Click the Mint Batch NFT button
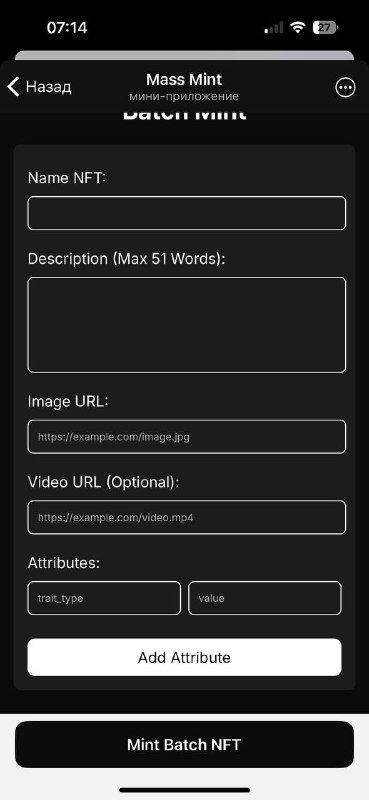Image resolution: width=369 pixels, height=800 pixels. point(184,744)
